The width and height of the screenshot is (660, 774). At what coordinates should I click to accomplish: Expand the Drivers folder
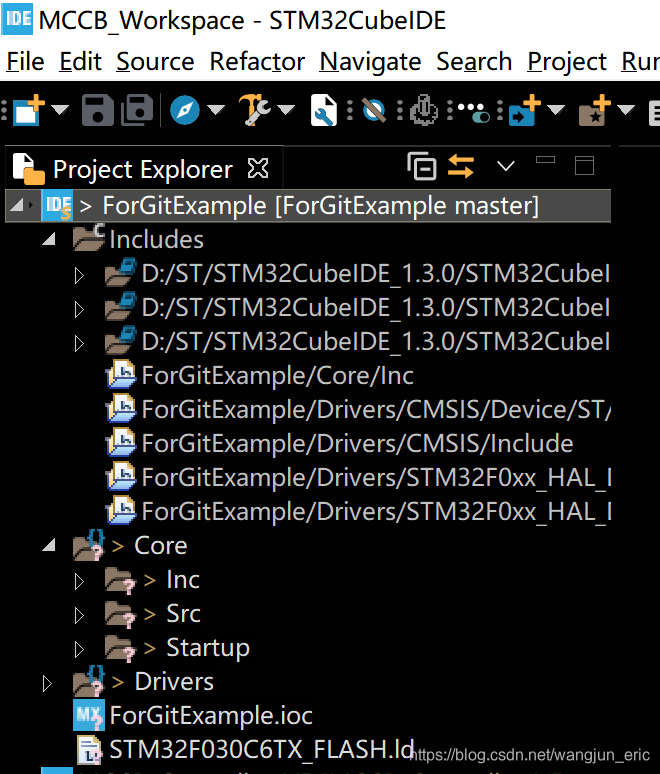(x=47, y=684)
